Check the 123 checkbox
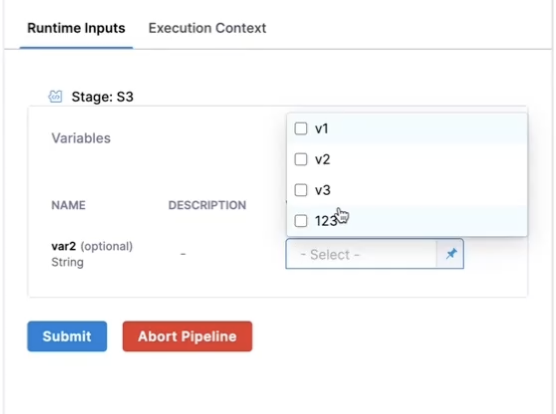This screenshot has height=414, width=556. pos(301,221)
